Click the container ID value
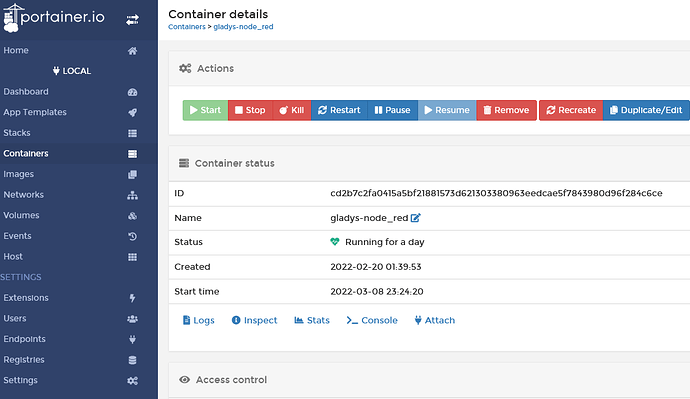This screenshot has height=399, width=690. pyautogui.click(x=496, y=193)
